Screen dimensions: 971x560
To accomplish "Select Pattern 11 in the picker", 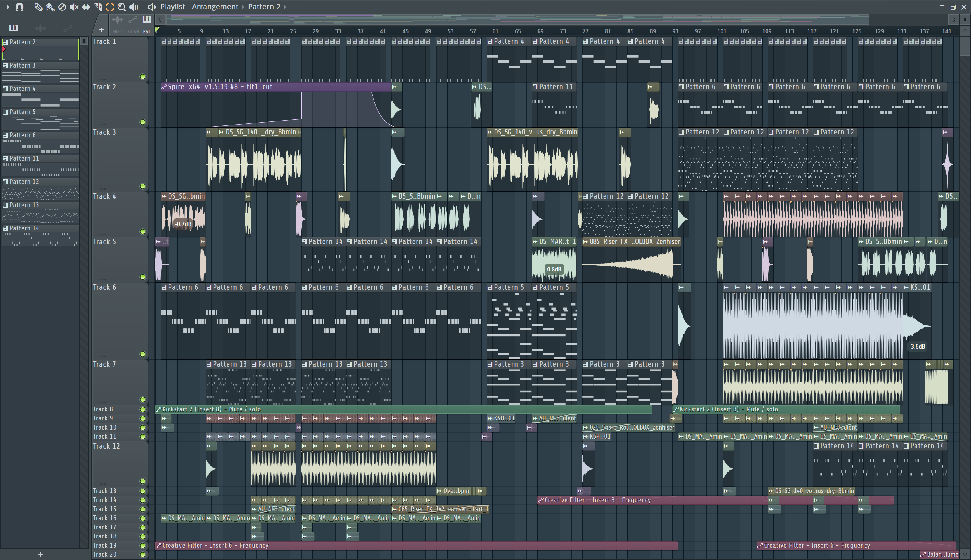I will 40,165.
